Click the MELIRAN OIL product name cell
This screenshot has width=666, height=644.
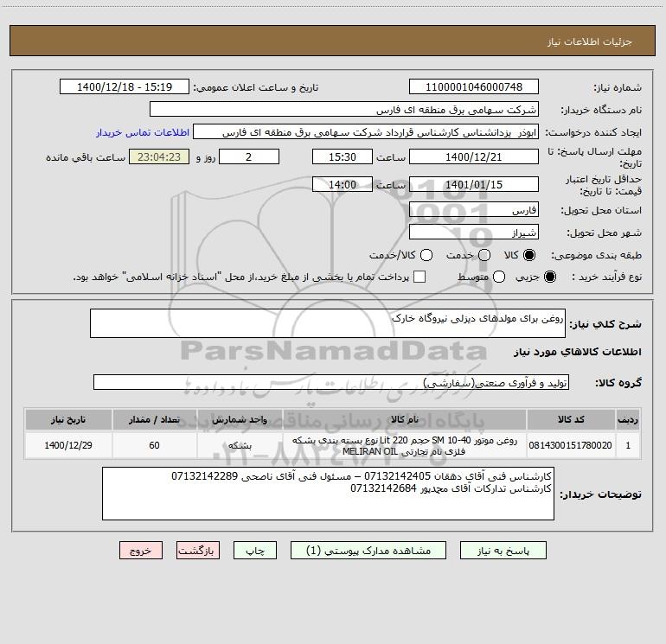coord(405,446)
